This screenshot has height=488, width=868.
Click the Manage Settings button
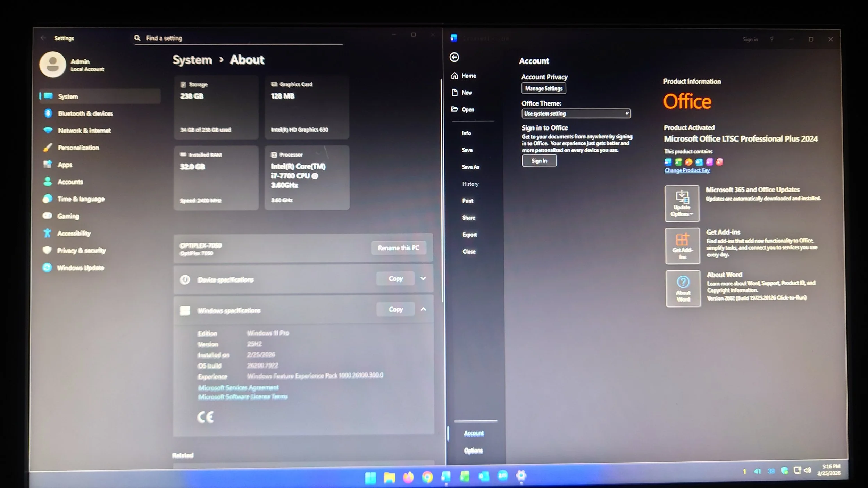point(543,89)
